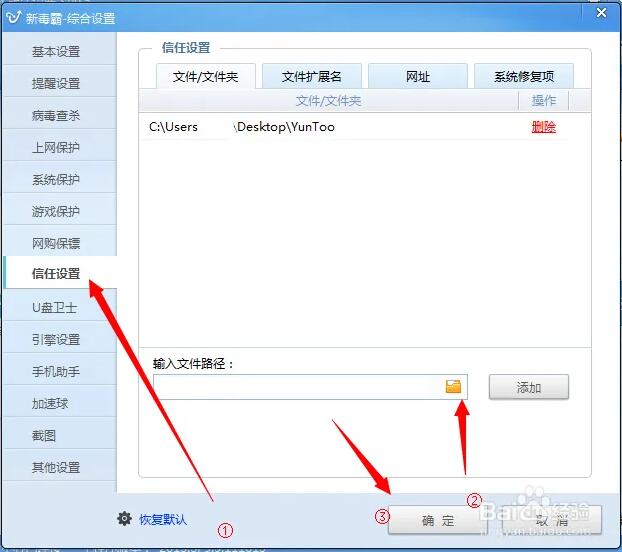Click the 新毒霸 logo in title bar
622x552 pixels.
(13, 17)
